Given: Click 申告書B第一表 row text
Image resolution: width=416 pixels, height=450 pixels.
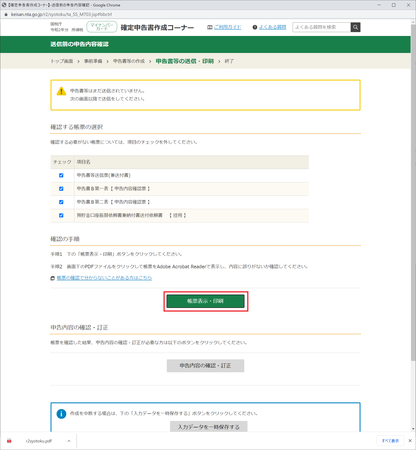Looking at the screenshot, I should 113,189.
